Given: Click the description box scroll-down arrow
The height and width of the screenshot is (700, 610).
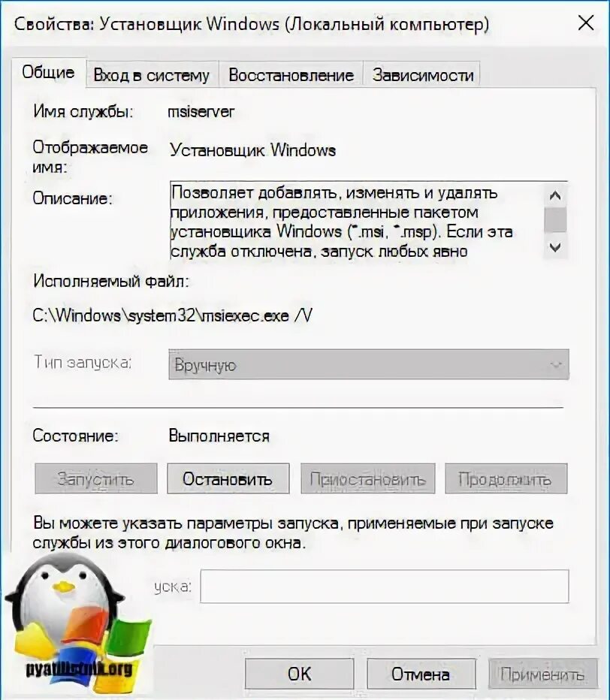Looking at the screenshot, I should (555, 247).
